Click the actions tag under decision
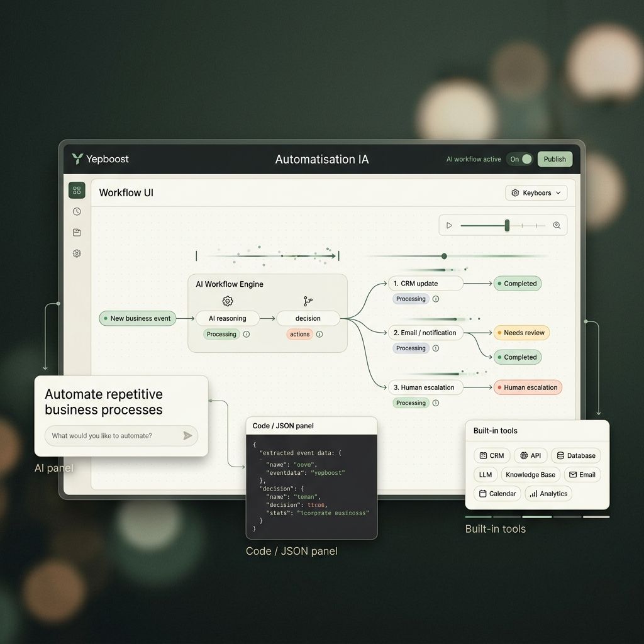 click(x=300, y=335)
